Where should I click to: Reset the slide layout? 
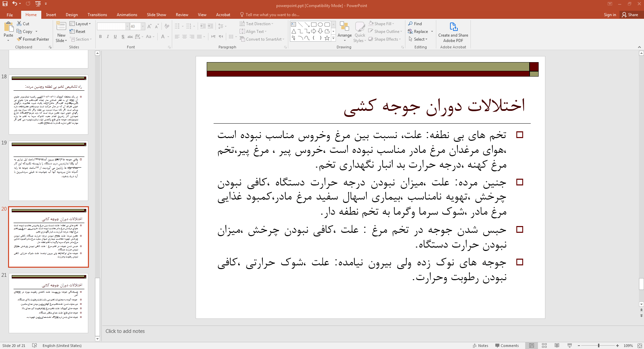click(x=78, y=32)
